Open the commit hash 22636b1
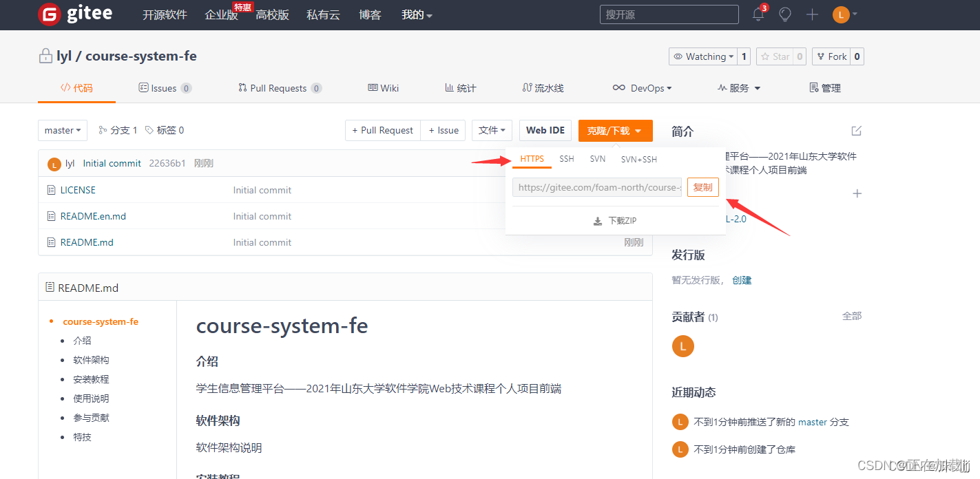Screen dimensions: 980x479 click(167, 163)
